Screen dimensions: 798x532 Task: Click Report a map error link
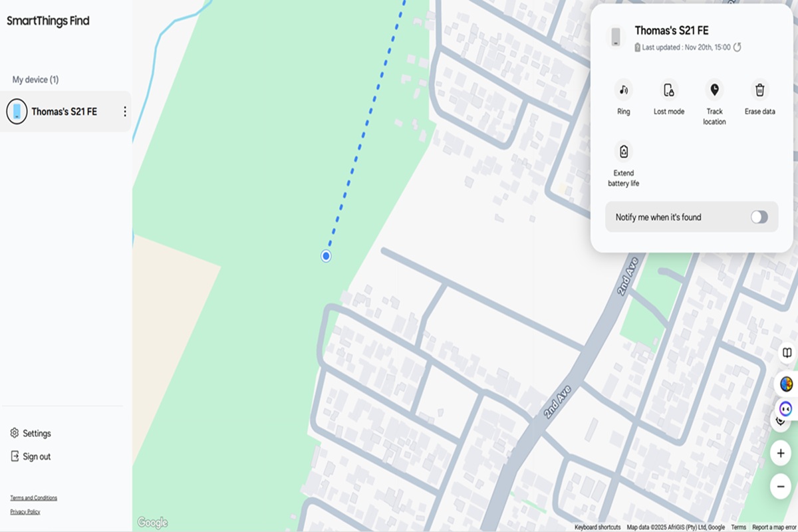click(775, 527)
